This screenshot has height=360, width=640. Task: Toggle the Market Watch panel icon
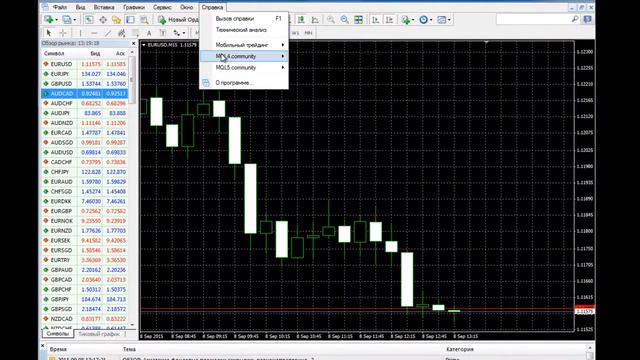click(89, 20)
